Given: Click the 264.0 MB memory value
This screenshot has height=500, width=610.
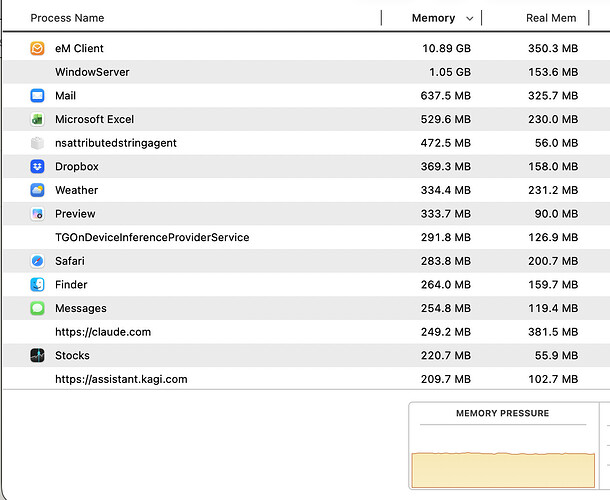Looking at the screenshot, I should (446, 284).
